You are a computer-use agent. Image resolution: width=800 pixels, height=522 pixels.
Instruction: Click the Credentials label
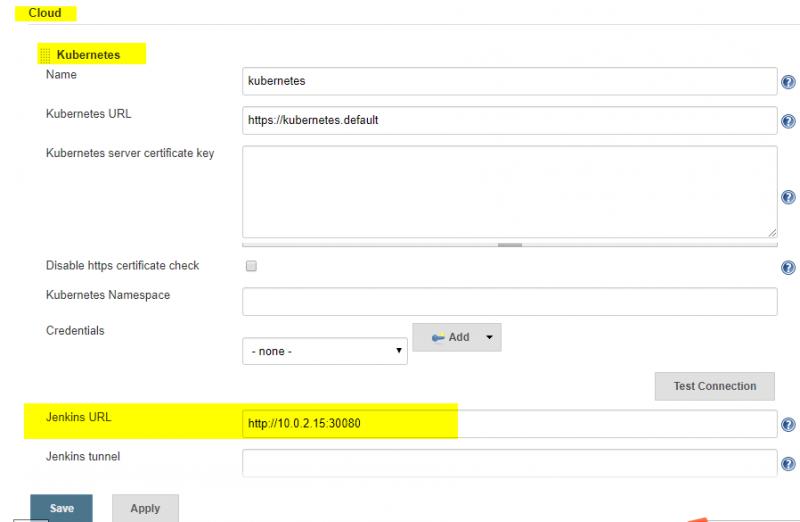(75, 331)
